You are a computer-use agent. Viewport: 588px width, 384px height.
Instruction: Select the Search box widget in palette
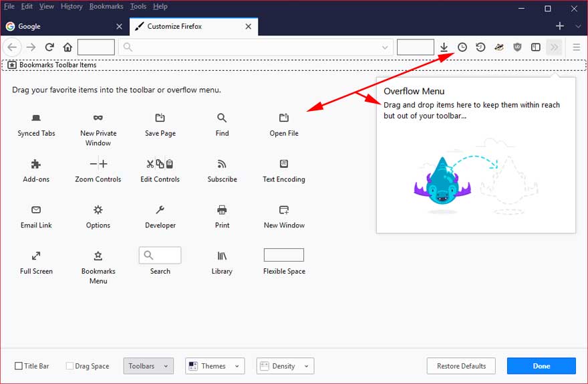click(x=160, y=256)
